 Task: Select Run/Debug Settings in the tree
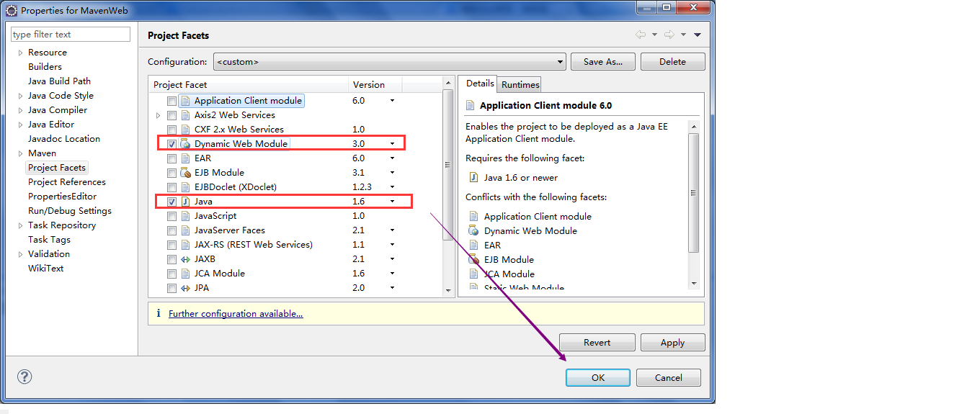click(69, 211)
